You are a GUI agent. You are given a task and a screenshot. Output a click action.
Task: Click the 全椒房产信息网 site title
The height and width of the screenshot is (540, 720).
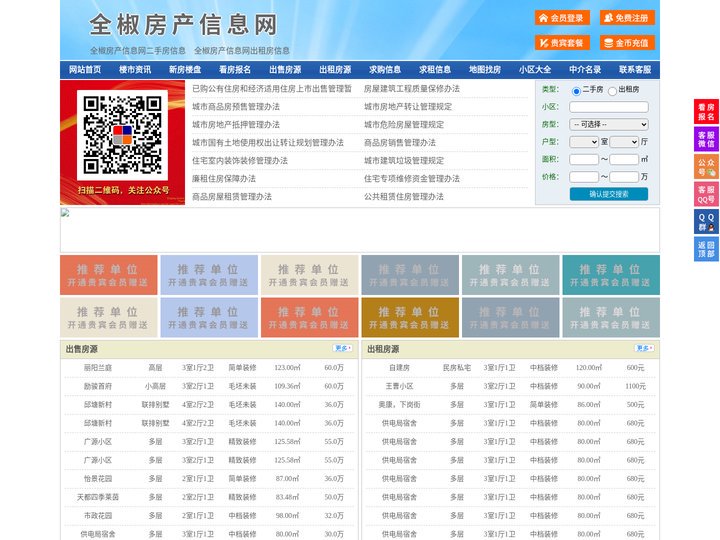point(183,25)
